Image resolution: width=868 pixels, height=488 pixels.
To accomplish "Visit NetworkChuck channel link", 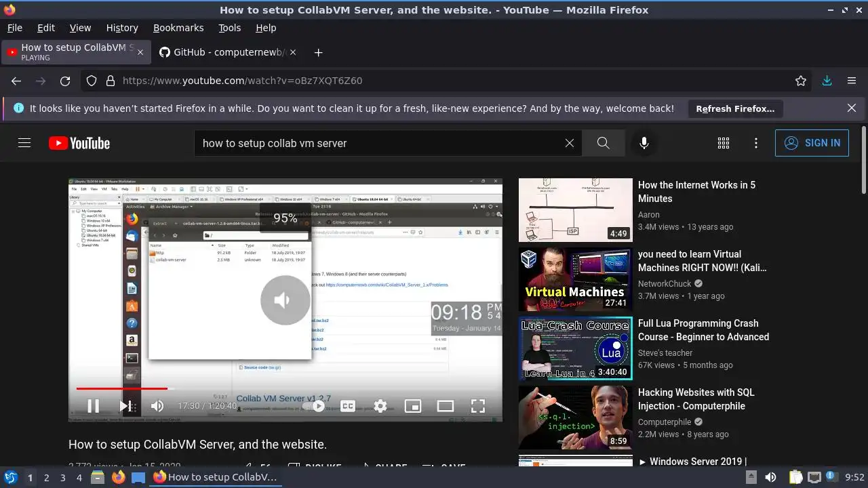I will click(665, 284).
